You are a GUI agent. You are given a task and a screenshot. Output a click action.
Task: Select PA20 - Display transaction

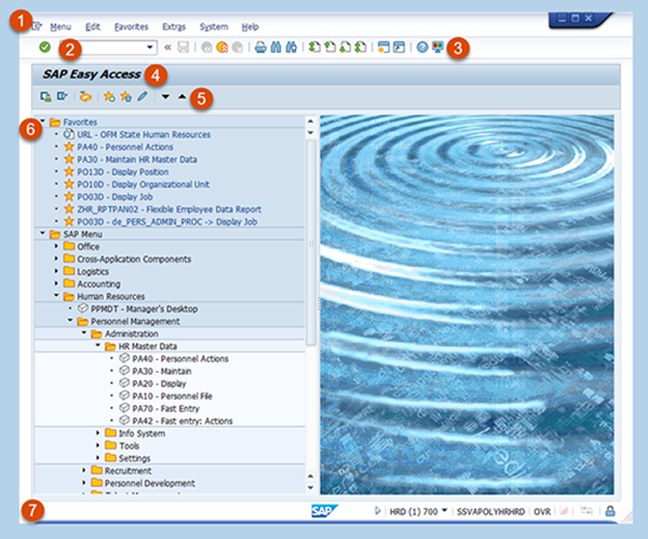[x=159, y=384]
